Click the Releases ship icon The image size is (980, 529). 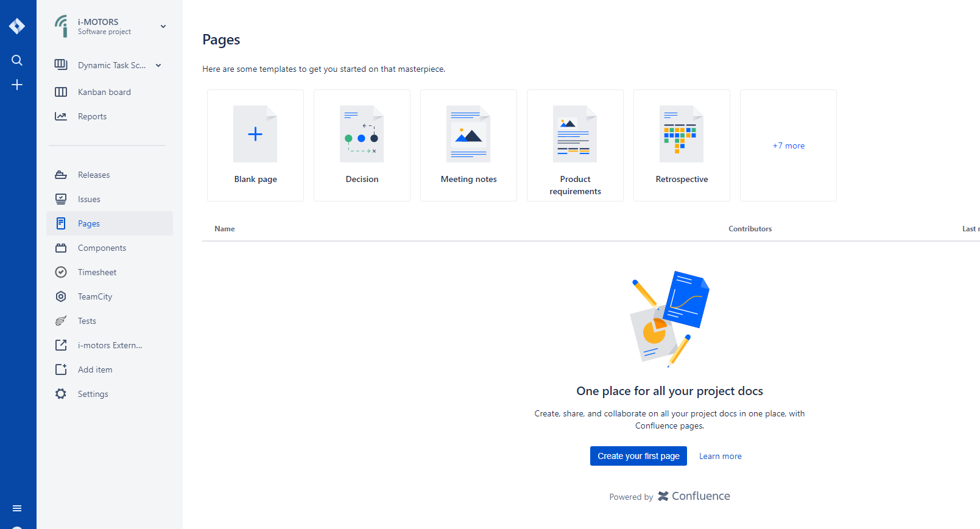click(x=61, y=175)
